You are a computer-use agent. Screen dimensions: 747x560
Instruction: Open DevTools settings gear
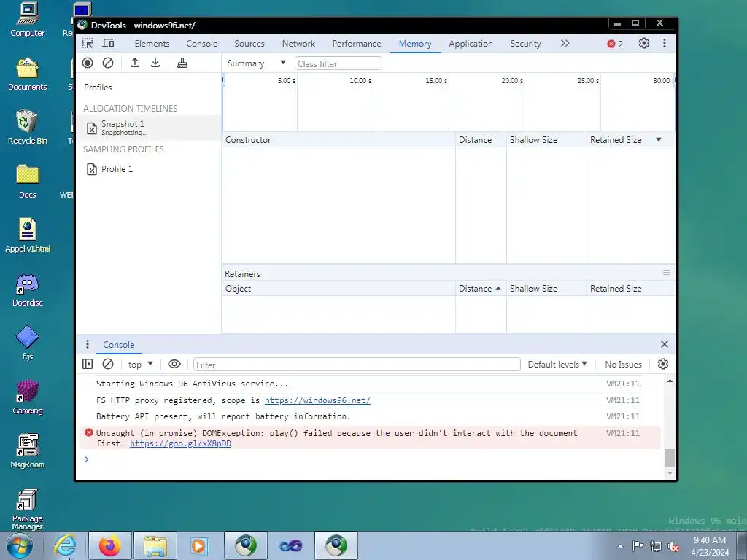pos(644,43)
